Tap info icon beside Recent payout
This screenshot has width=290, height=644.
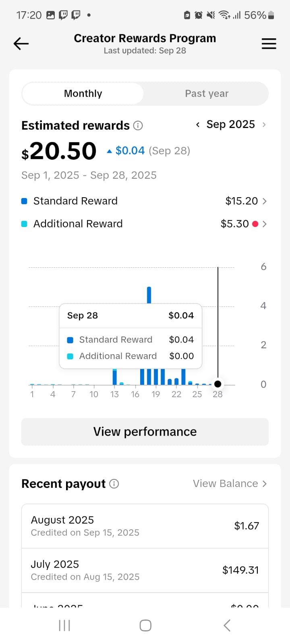click(114, 484)
